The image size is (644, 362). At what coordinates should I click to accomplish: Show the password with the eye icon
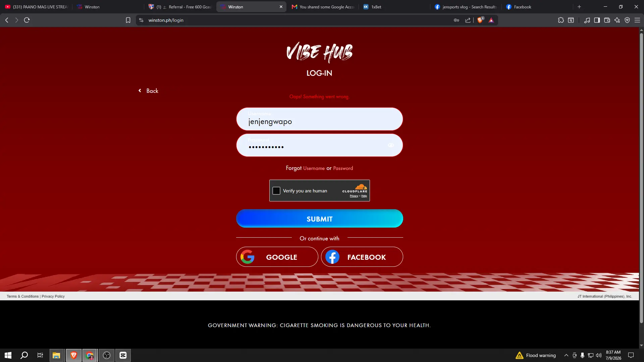tap(391, 145)
